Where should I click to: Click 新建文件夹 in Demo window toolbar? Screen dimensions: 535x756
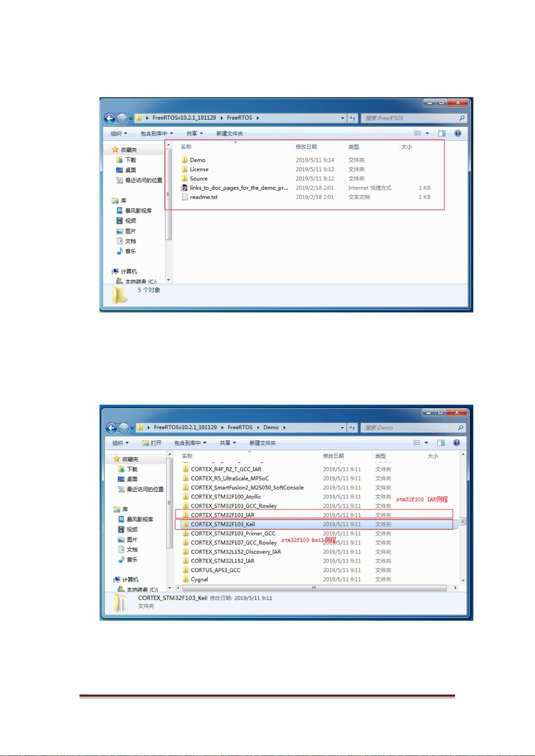262,443
